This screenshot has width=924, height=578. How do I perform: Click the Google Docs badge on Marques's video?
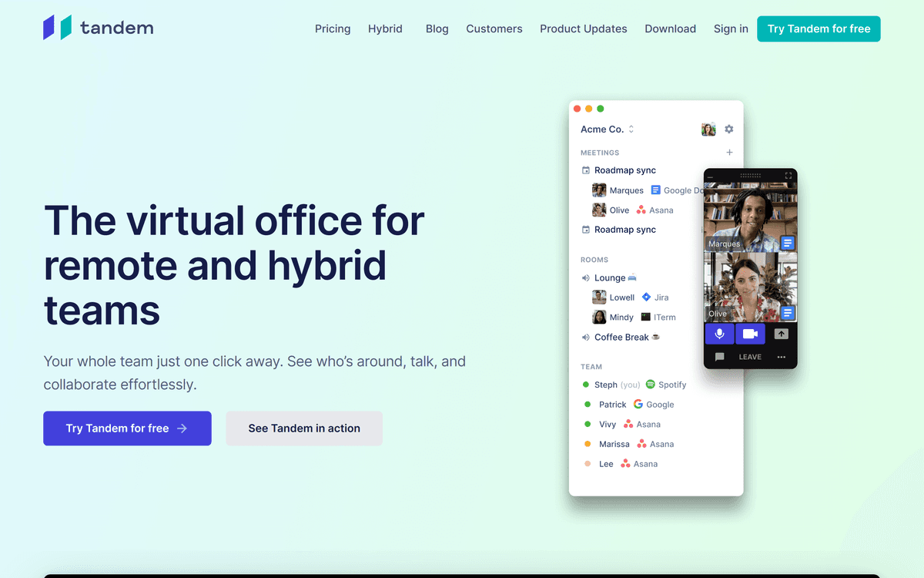(788, 244)
